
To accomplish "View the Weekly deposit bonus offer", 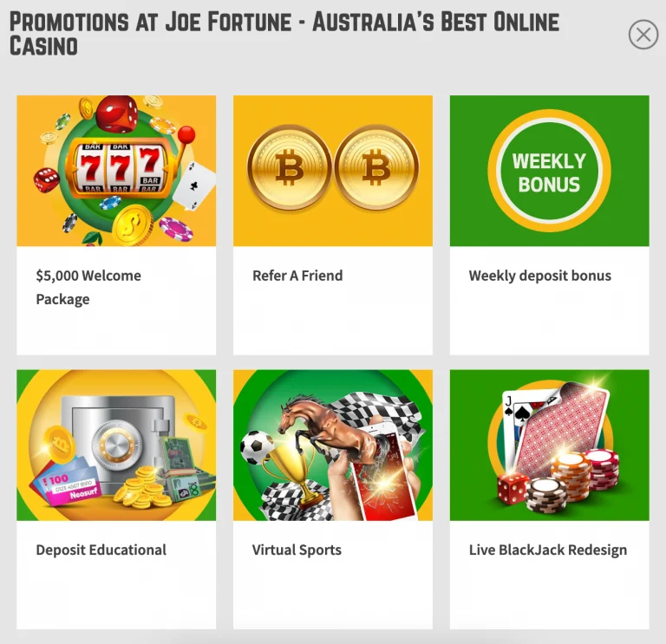I will 540,276.
